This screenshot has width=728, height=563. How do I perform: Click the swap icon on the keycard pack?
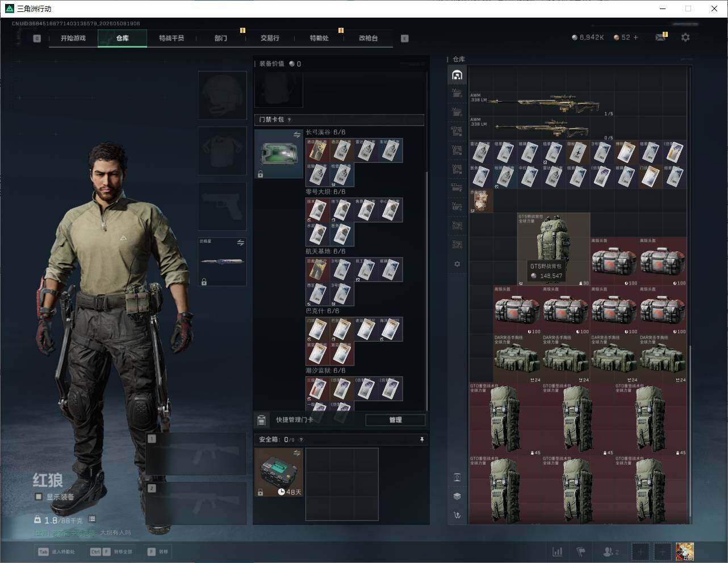pyautogui.click(x=297, y=135)
